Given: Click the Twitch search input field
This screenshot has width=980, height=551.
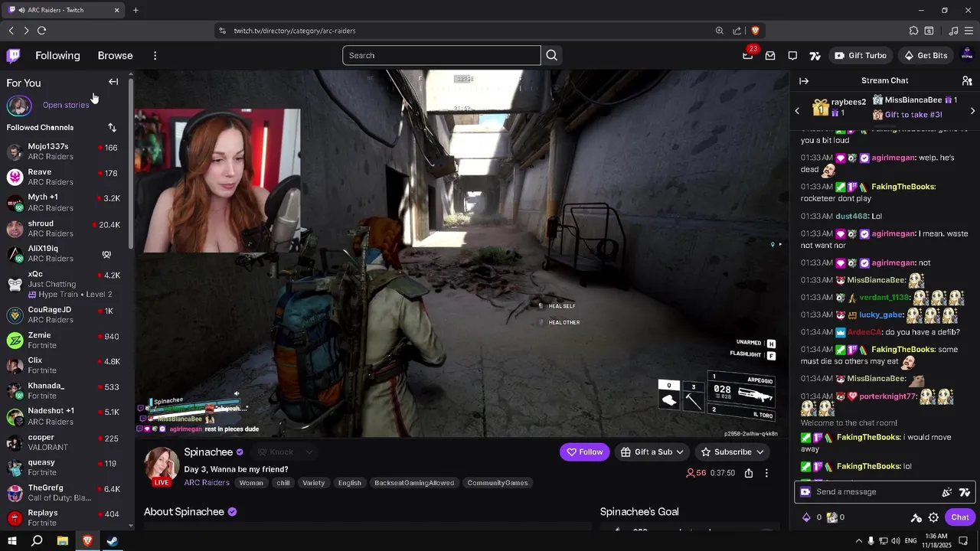Looking at the screenshot, I should pos(442,55).
